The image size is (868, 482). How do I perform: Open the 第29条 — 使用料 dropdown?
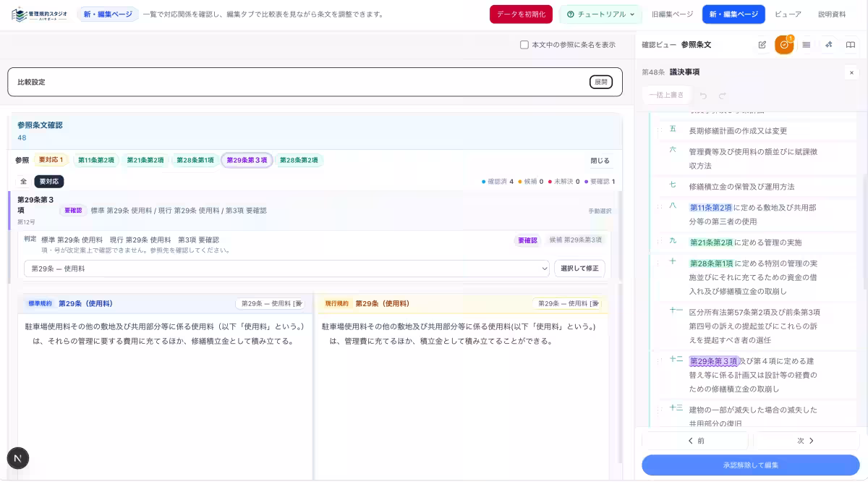tap(286, 269)
